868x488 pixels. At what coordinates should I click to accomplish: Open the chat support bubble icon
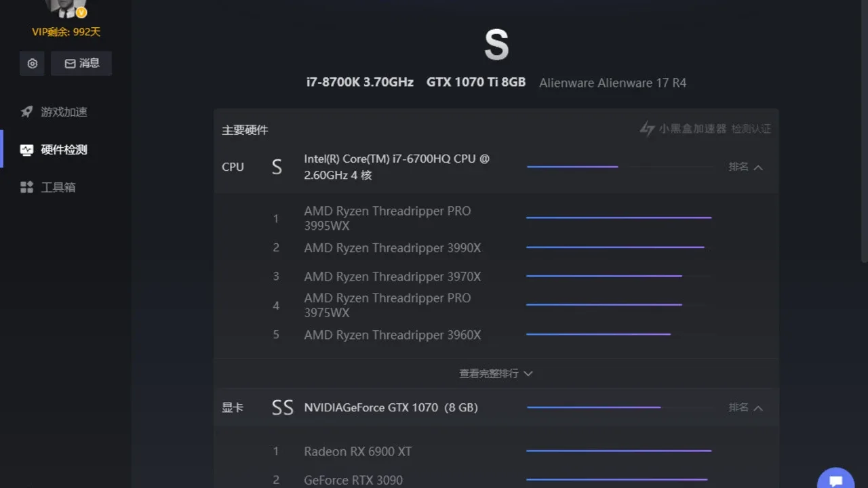(835, 479)
